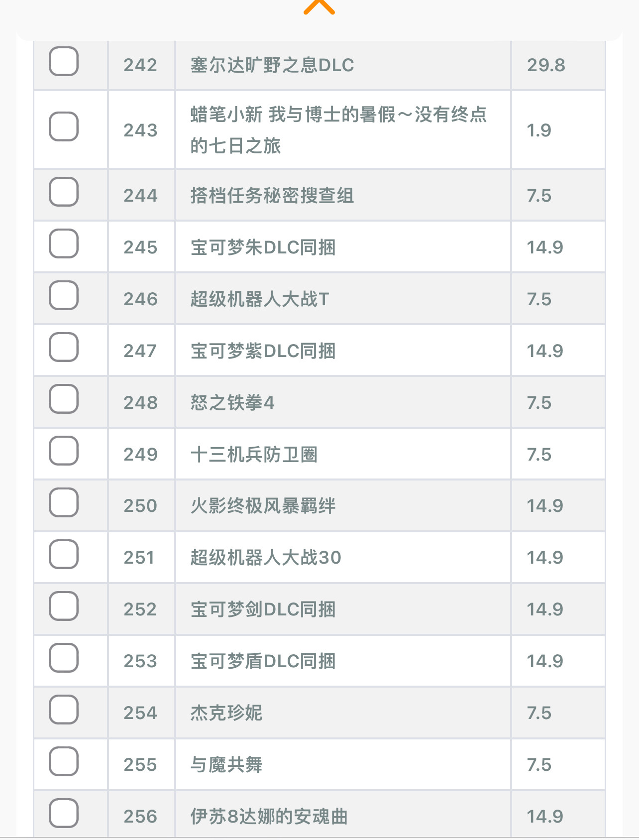Enable checkbox for 超级机器人大战30

(x=64, y=554)
